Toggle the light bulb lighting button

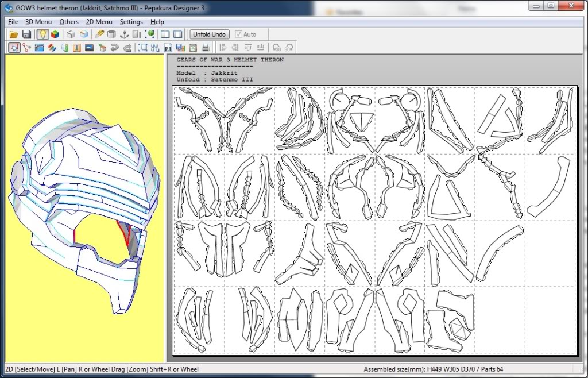(42, 34)
